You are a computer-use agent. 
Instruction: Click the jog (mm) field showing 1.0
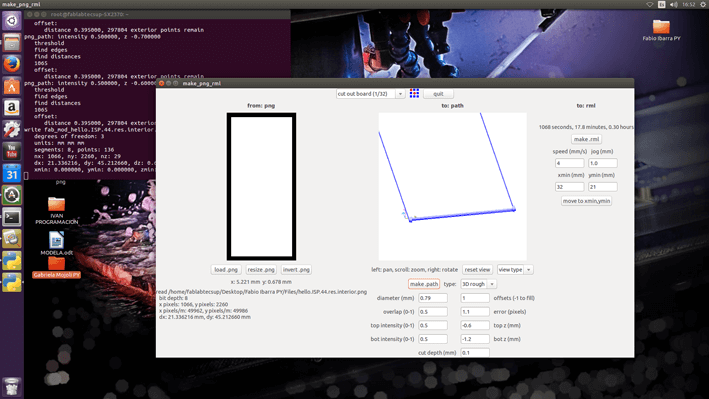(603, 163)
